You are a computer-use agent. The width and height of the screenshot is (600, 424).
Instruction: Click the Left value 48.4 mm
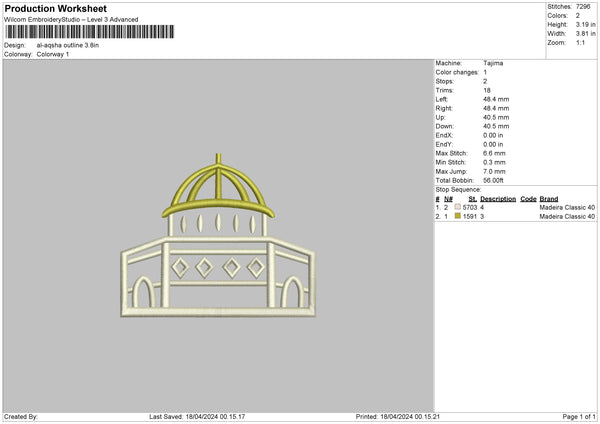coord(496,99)
